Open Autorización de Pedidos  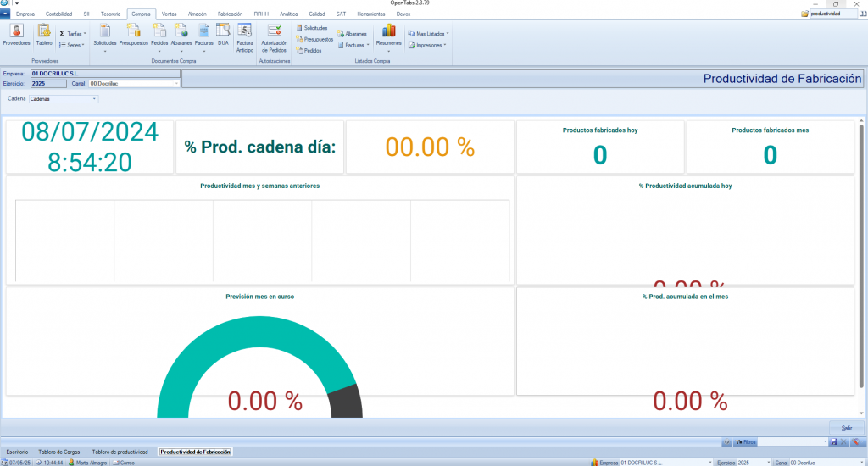pos(274,38)
